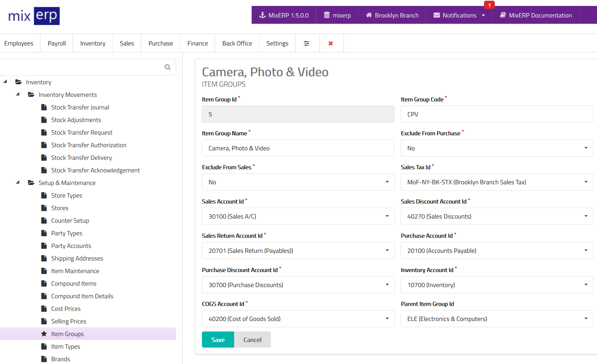Collapse the Inventory Movements folder
This screenshot has width=597, height=364.
pos(18,94)
